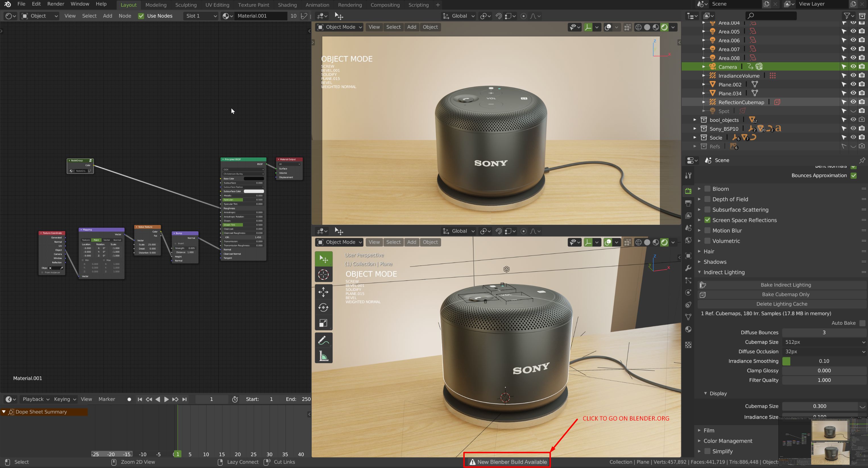The image size is (868, 468).
Task: Hide the Camera object in viewport
Action: 853,67
